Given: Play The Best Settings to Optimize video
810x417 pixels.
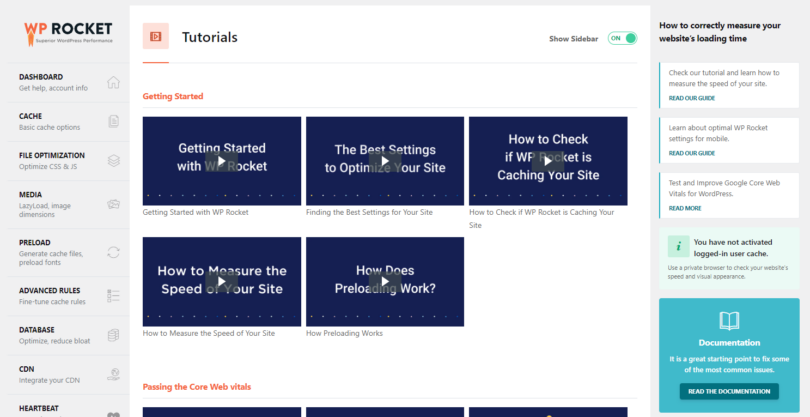Looking at the screenshot, I should click(385, 161).
